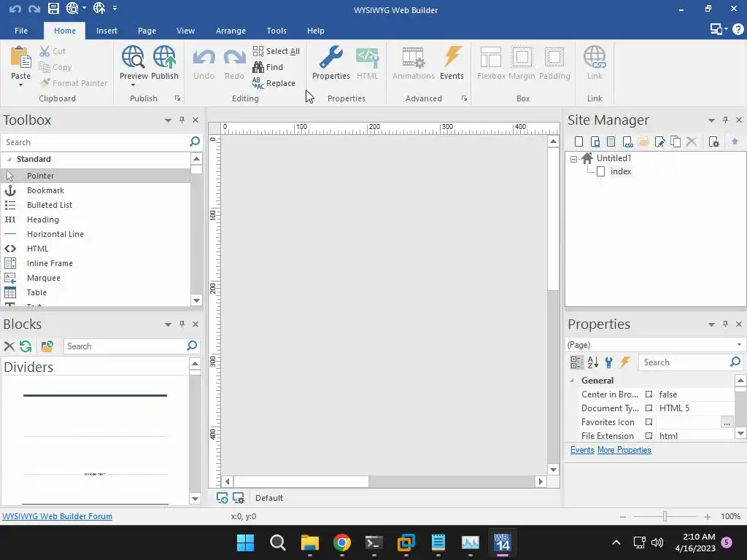Click the Replace tool
This screenshot has width=747, height=560.
[x=274, y=83]
